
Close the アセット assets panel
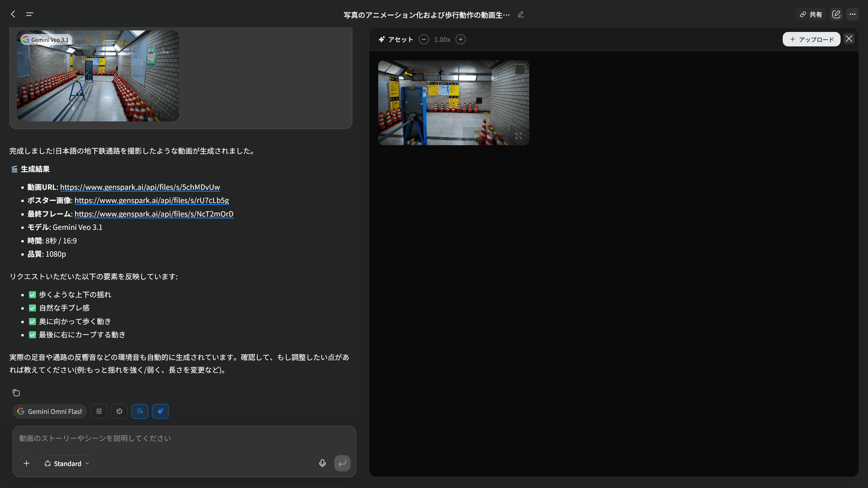point(849,39)
